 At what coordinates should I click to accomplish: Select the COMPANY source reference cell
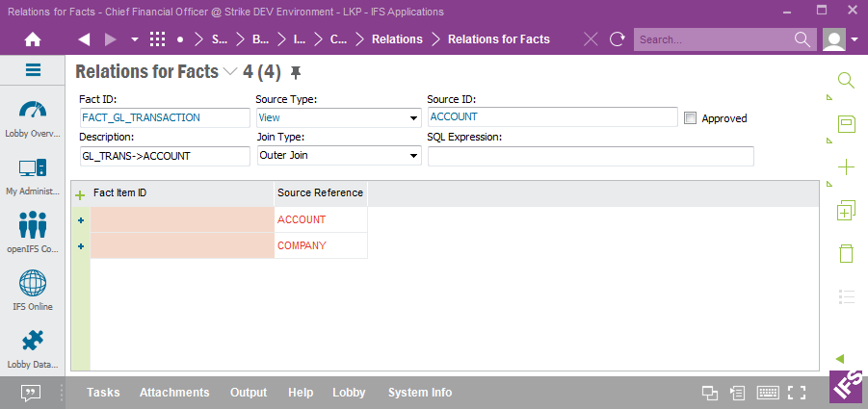tap(321, 245)
